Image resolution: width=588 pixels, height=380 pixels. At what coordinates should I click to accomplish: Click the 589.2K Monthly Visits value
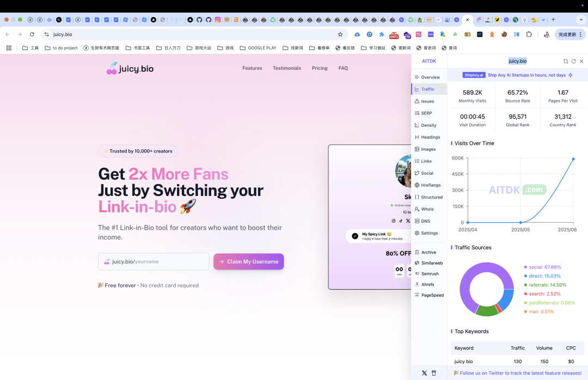[473, 93]
